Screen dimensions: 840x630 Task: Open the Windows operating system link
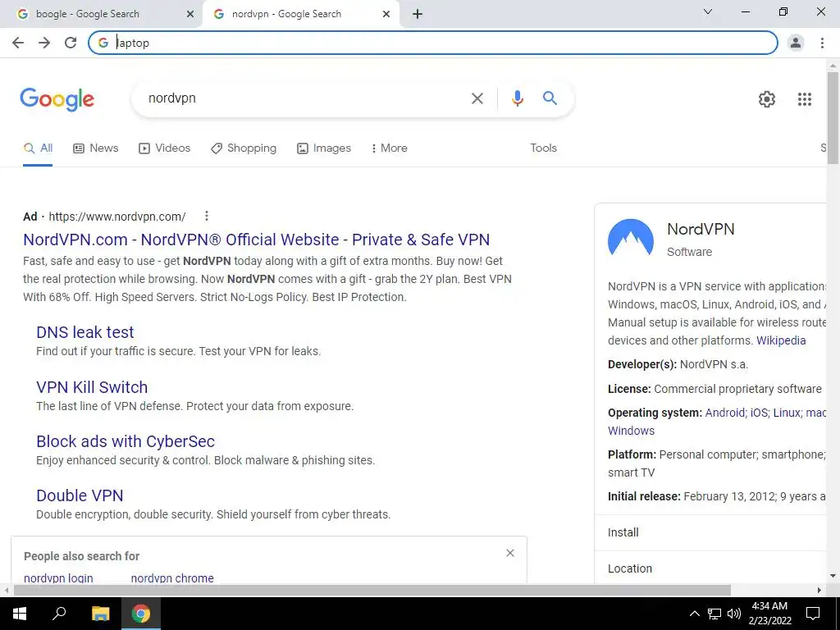631,431
